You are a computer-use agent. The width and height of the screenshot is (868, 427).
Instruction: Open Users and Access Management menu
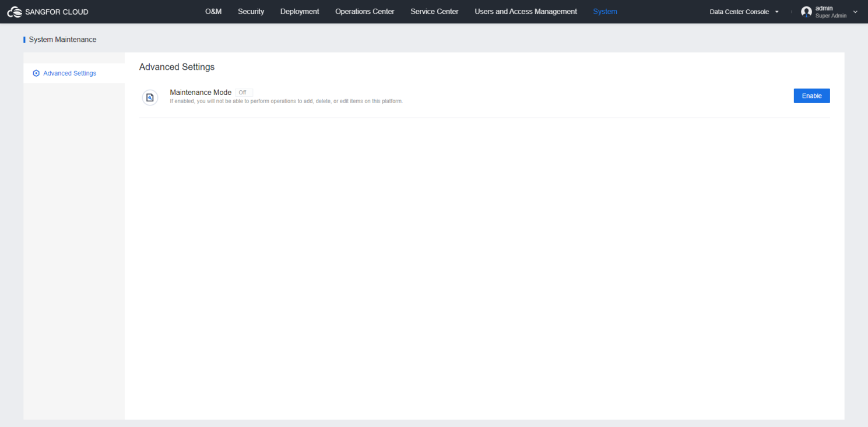click(526, 12)
